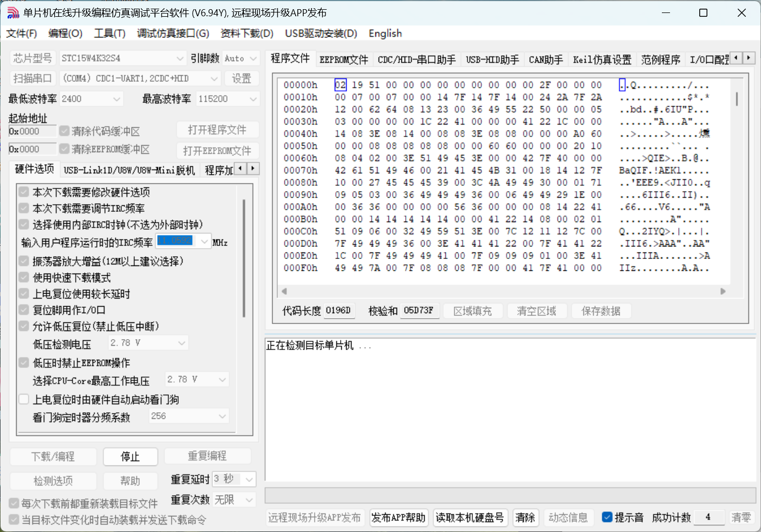Image resolution: width=761 pixels, height=532 pixels.
Task: Toggle 本次下载需要修改硬件选项 checkbox
Action: click(x=24, y=192)
